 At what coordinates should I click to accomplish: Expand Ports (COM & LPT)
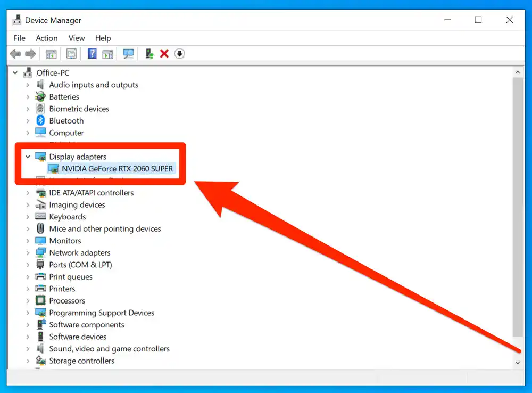pos(28,265)
